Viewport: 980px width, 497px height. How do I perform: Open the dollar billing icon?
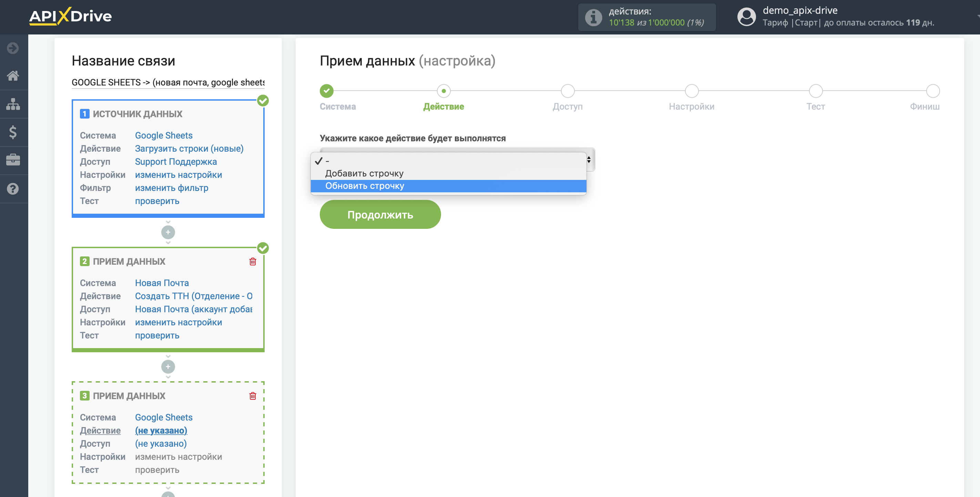[x=13, y=132]
